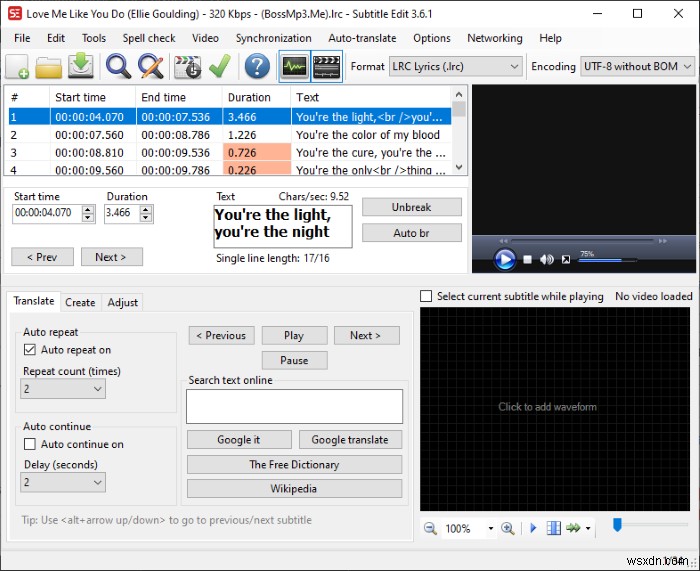The width and height of the screenshot is (700, 571).
Task: Open a file with the folder icon
Action: coord(48,67)
